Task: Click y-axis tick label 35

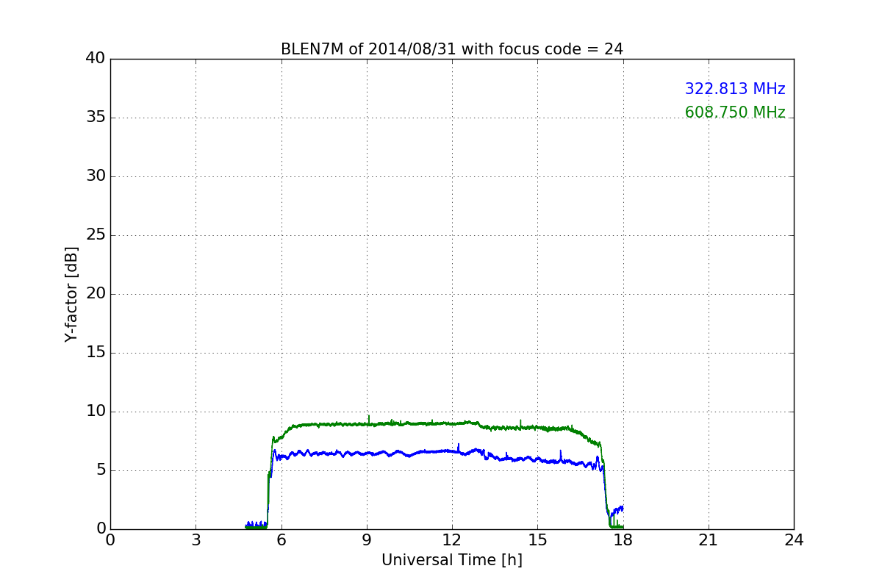Action: [96, 118]
